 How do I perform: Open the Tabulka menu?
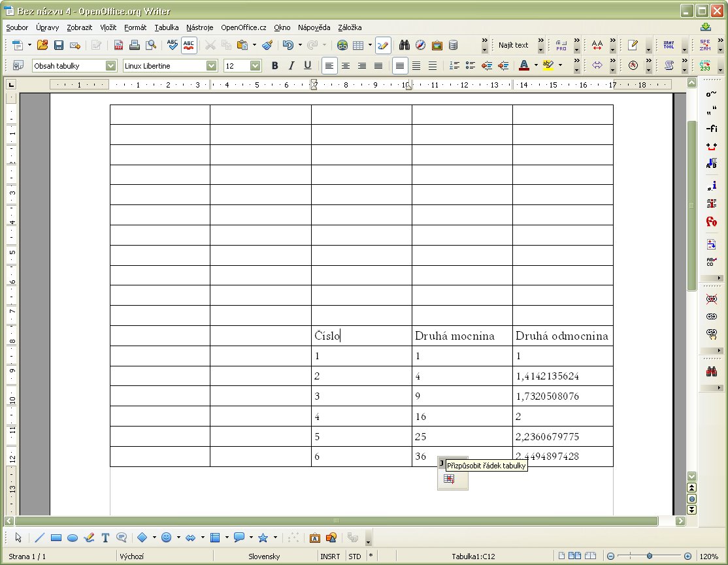167,27
